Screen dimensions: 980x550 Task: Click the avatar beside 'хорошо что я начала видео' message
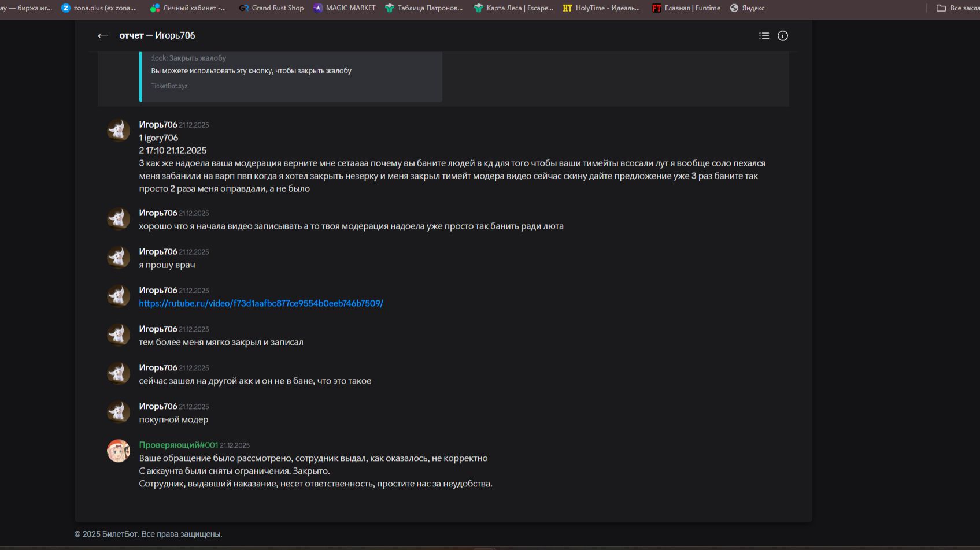[119, 218]
